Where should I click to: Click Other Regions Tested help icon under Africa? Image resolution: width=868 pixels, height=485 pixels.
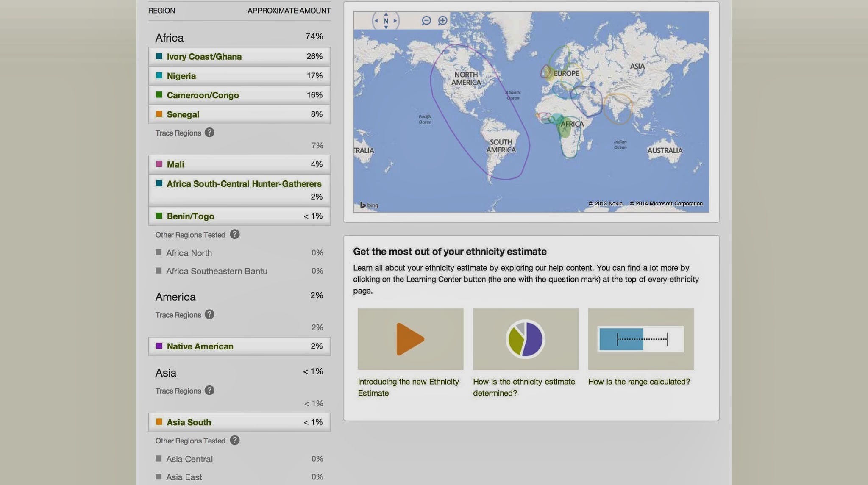235,234
